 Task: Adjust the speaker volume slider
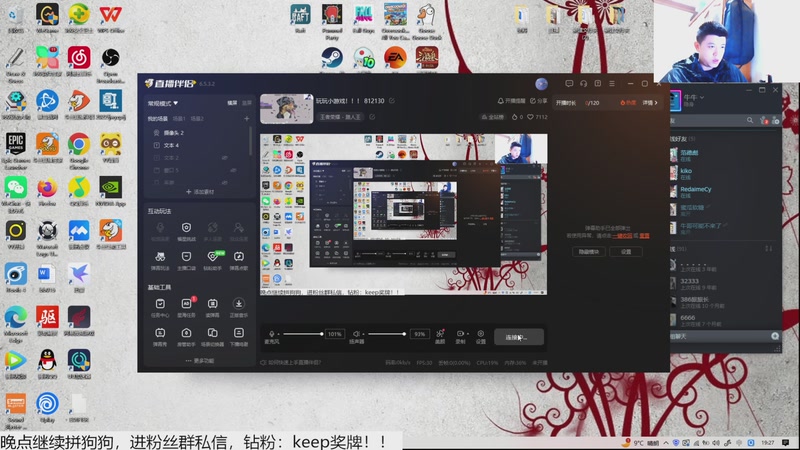[x=387, y=334]
